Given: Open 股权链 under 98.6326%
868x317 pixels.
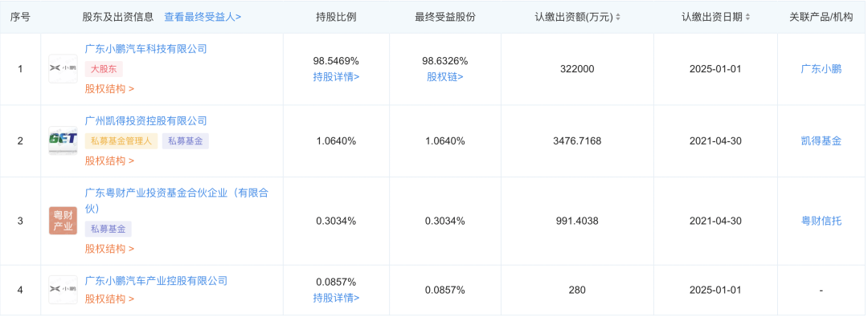Looking at the screenshot, I should tap(444, 77).
